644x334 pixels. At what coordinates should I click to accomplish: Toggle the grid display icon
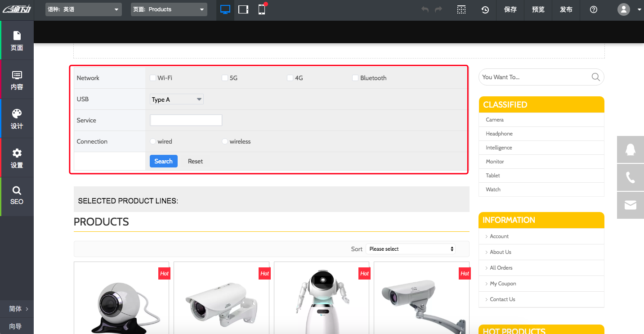[x=461, y=9]
